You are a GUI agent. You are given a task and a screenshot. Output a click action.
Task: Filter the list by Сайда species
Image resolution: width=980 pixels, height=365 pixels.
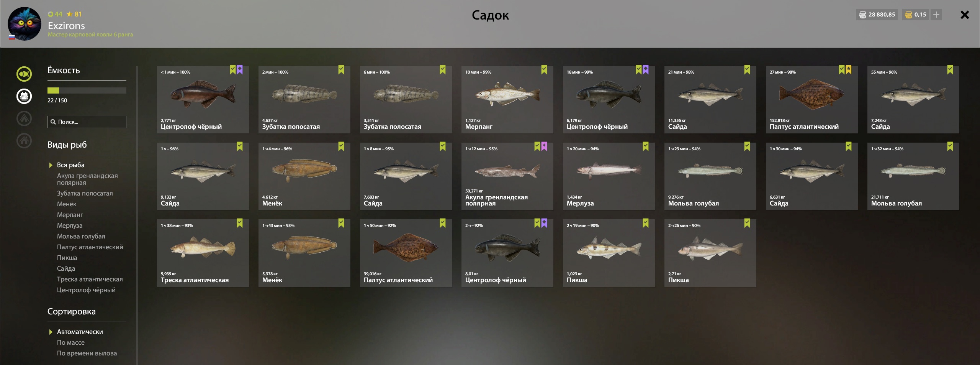click(66, 268)
